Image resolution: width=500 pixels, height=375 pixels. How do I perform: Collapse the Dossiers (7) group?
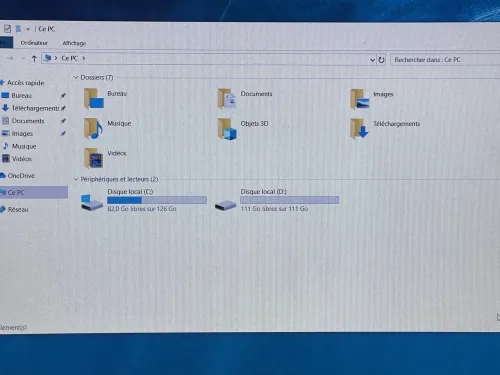(x=75, y=77)
